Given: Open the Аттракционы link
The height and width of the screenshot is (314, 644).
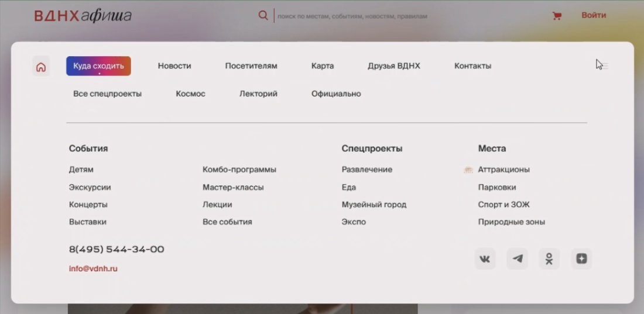Looking at the screenshot, I should click(504, 170).
